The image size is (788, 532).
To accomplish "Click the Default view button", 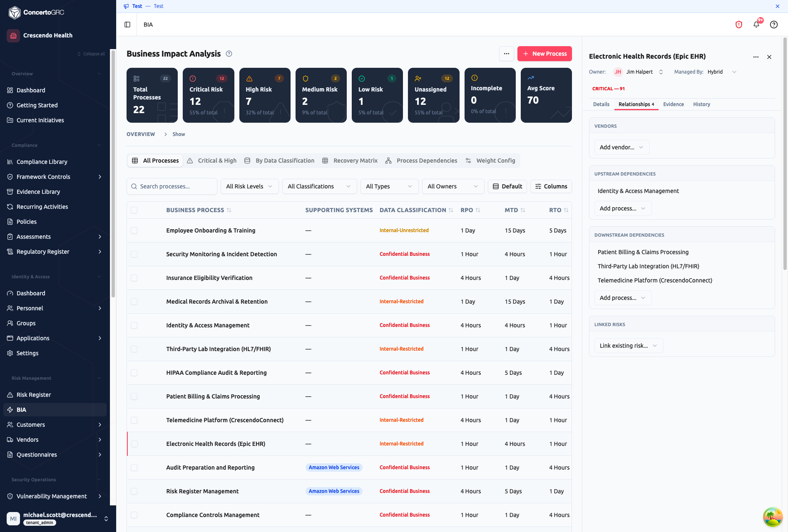I will click(x=507, y=186).
